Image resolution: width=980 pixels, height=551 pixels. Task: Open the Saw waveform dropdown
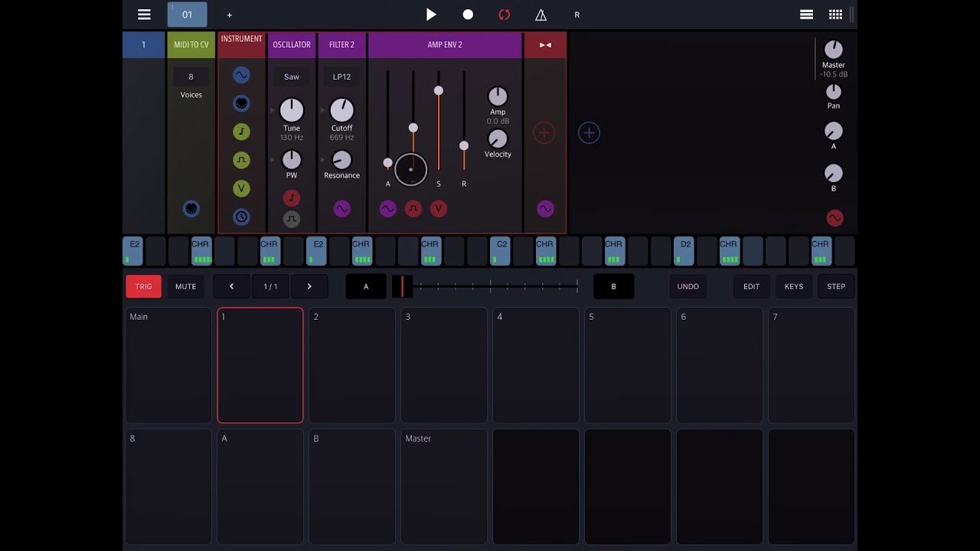(292, 77)
